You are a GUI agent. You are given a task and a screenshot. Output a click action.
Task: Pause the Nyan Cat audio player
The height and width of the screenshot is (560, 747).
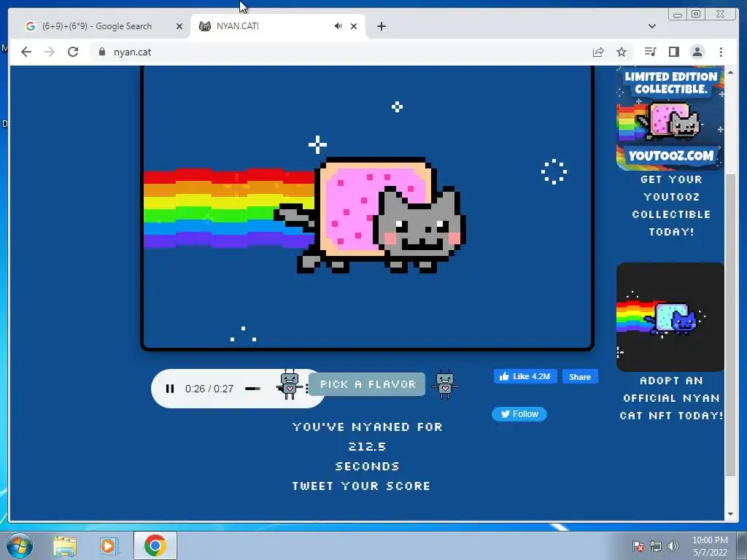(169, 389)
